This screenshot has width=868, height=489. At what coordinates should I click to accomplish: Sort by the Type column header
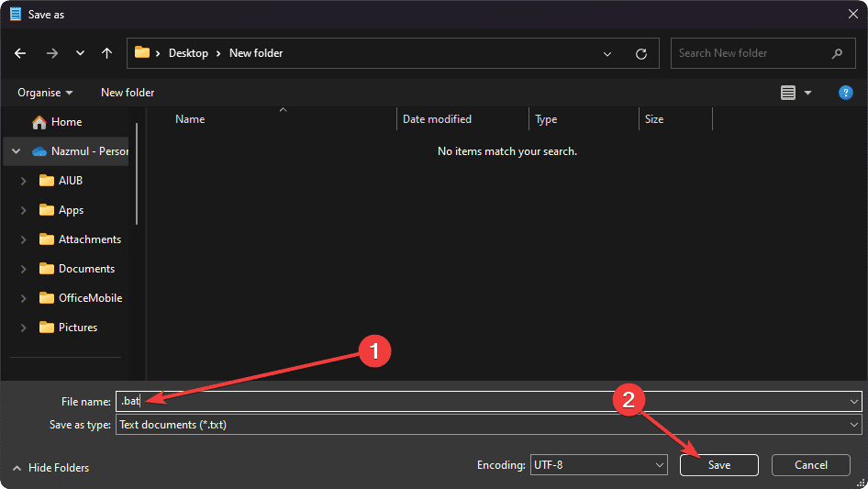pyautogui.click(x=546, y=119)
